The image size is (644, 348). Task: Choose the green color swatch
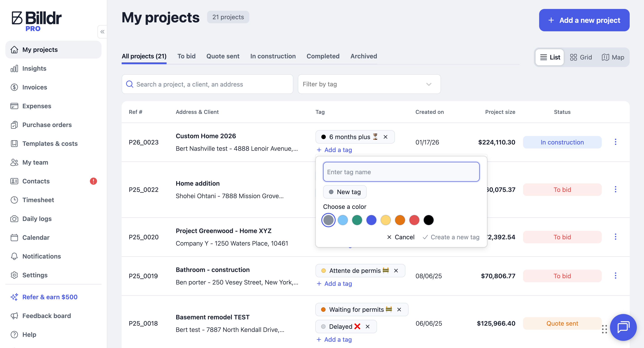pyautogui.click(x=357, y=220)
